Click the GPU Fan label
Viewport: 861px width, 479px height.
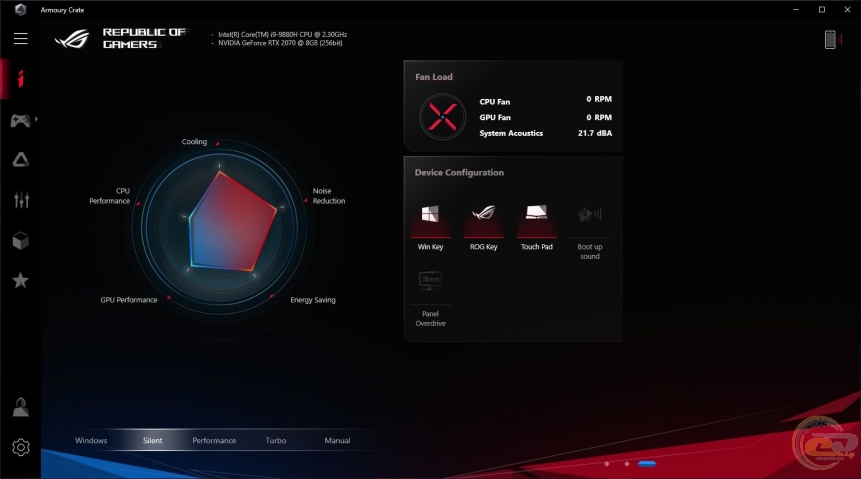coord(495,118)
